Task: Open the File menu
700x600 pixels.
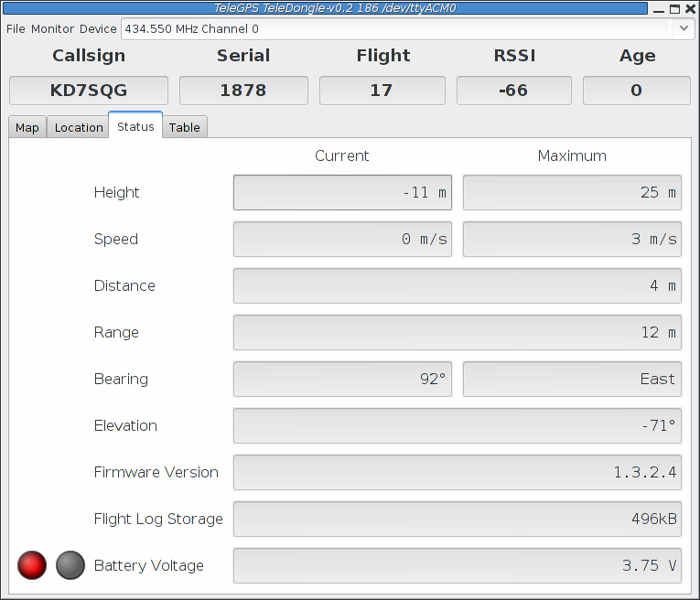Action: 16,28
